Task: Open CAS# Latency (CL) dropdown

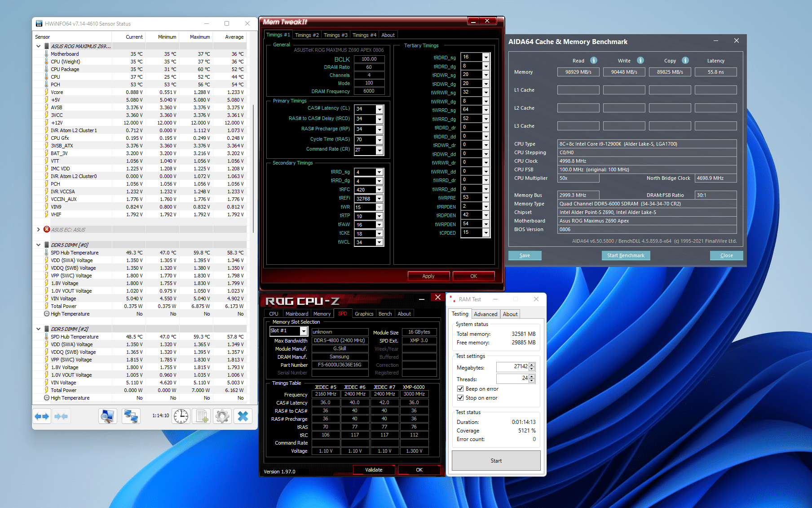Action: coord(380,109)
